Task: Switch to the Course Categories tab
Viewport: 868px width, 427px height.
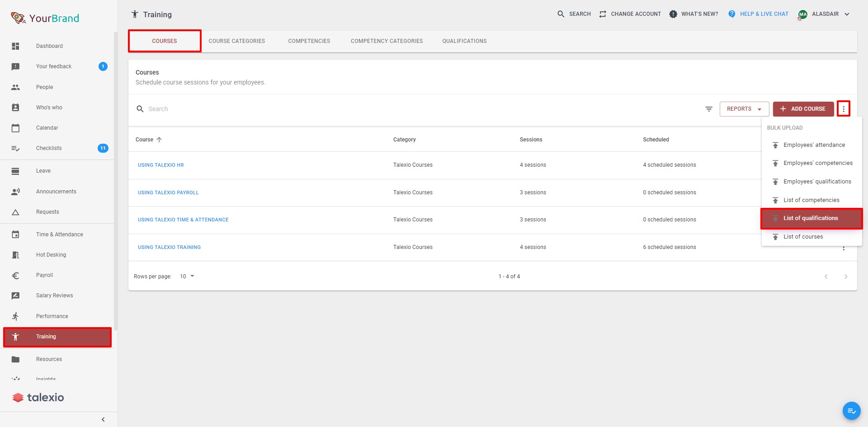Action: [237, 41]
